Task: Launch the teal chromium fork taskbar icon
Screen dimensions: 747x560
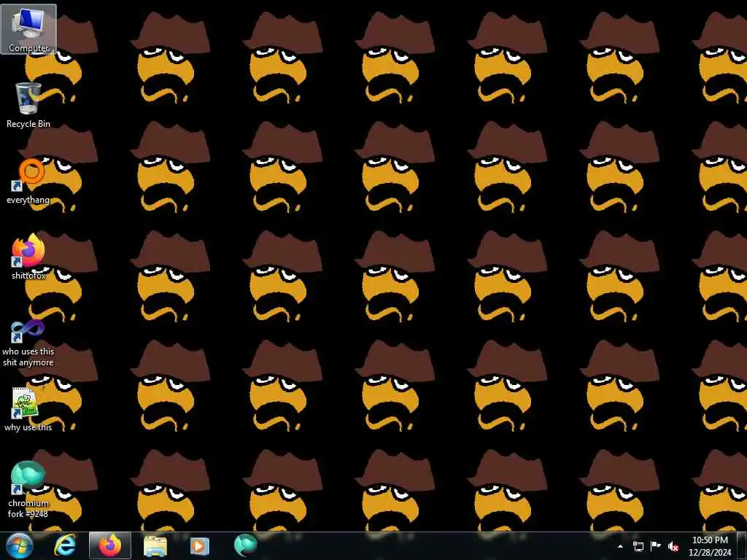Action: [245, 545]
